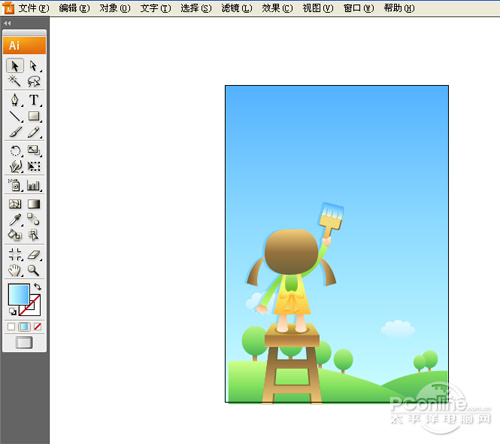Select the Pencil tool
The height and width of the screenshot is (444, 500).
tap(34, 132)
